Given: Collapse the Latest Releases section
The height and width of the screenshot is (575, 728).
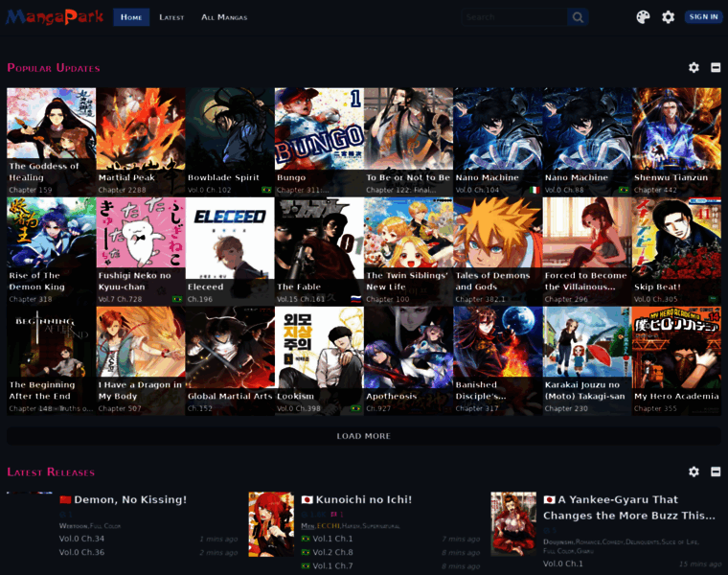Looking at the screenshot, I should tap(716, 471).
